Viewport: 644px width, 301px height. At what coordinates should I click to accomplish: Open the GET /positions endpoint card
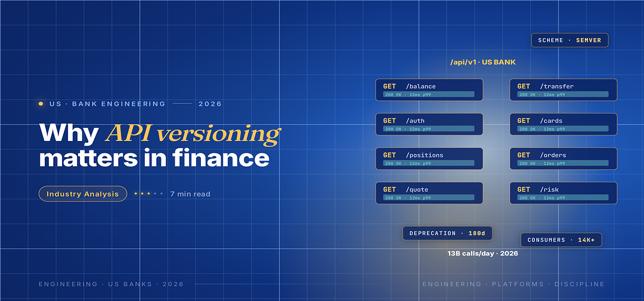tap(429, 159)
